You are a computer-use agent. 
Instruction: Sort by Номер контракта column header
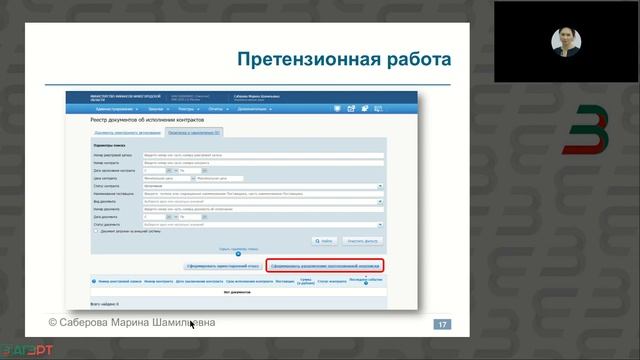159,281
